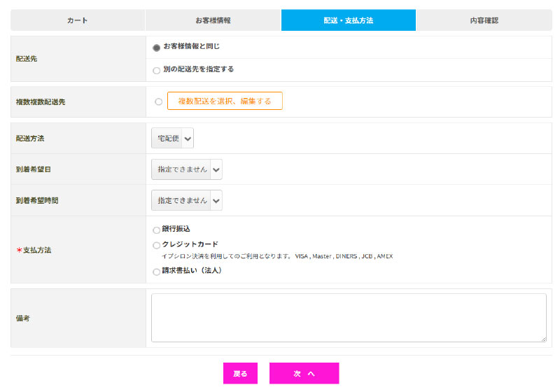This screenshot has width=560, height=392.
Task: Click inside the 備考 text area
Action: [x=349, y=318]
